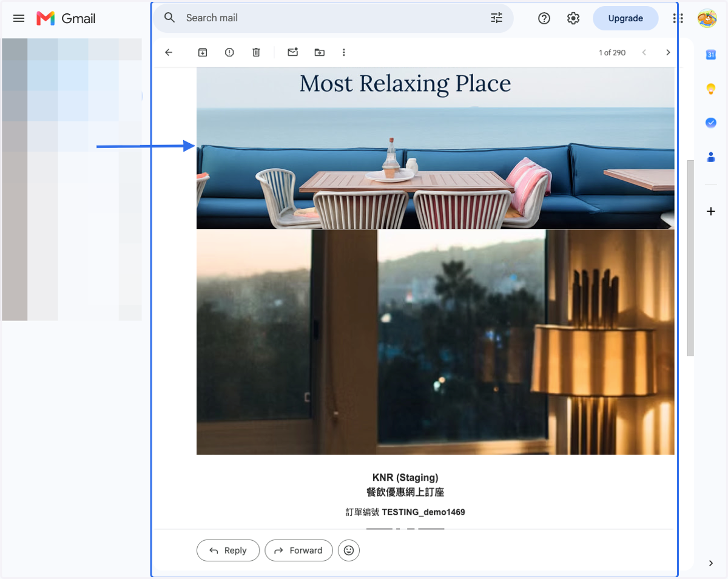Click the Most Relaxing Place heading
Viewport: 728px width, 579px height.
(x=405, y=83)
